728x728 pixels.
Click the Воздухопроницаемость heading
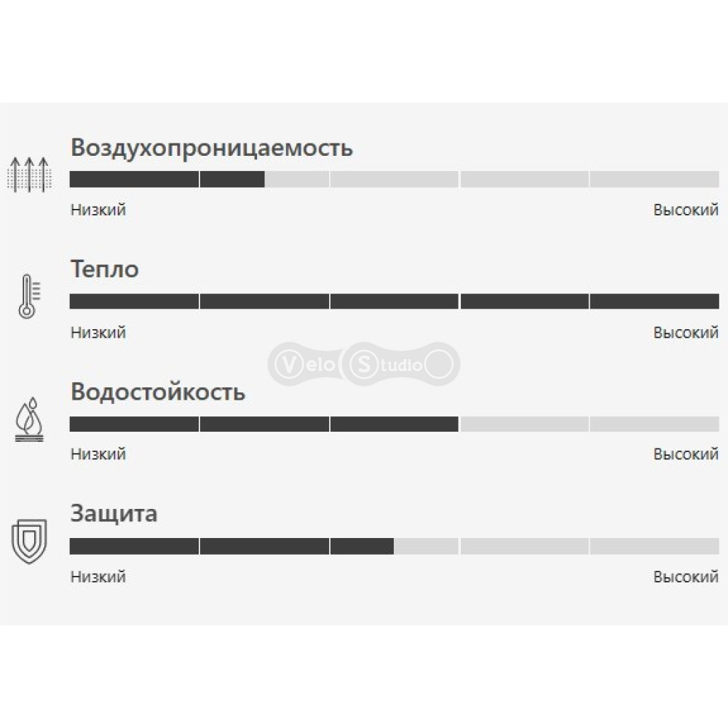tap(212, 149)
